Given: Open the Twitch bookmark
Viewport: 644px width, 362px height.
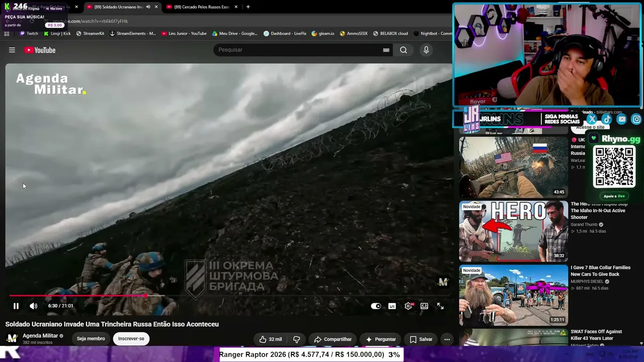Looking at the screenshot, I should pos(29,34).
